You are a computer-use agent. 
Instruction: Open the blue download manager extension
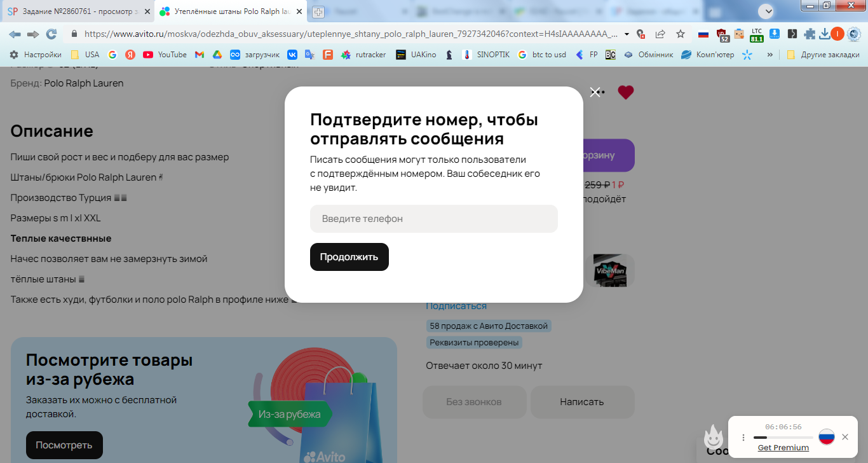pyautogui.click(x=775, y=34)
